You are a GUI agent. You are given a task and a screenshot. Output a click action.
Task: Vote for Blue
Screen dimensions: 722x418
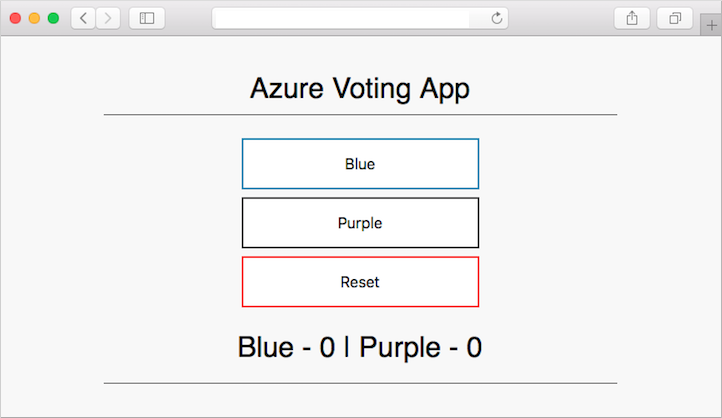[360, 164]
